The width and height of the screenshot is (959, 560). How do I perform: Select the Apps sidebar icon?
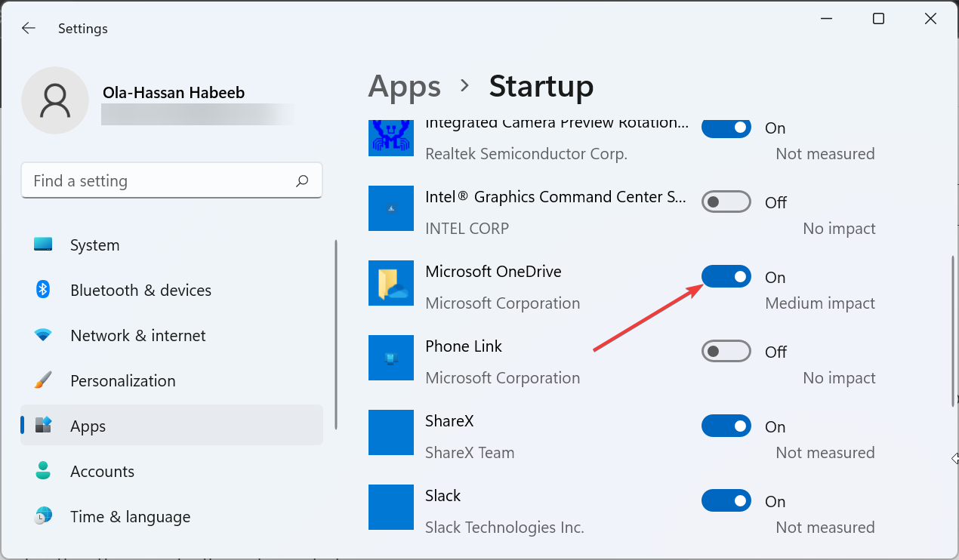[x=43, y=426]
